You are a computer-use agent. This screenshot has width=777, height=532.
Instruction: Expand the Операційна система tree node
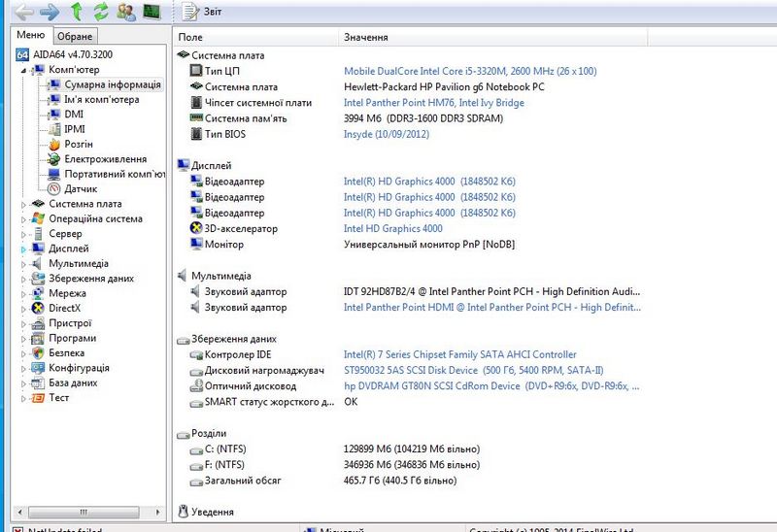tap(24, 218)
